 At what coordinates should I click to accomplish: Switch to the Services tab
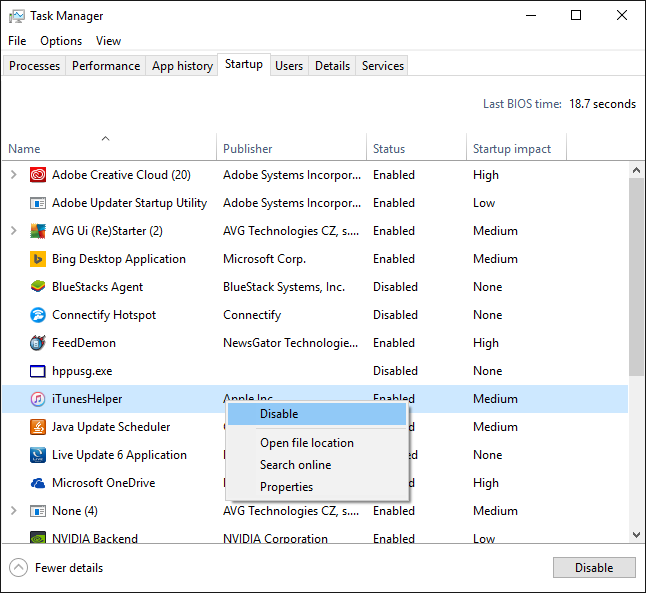tap(383, 66)
